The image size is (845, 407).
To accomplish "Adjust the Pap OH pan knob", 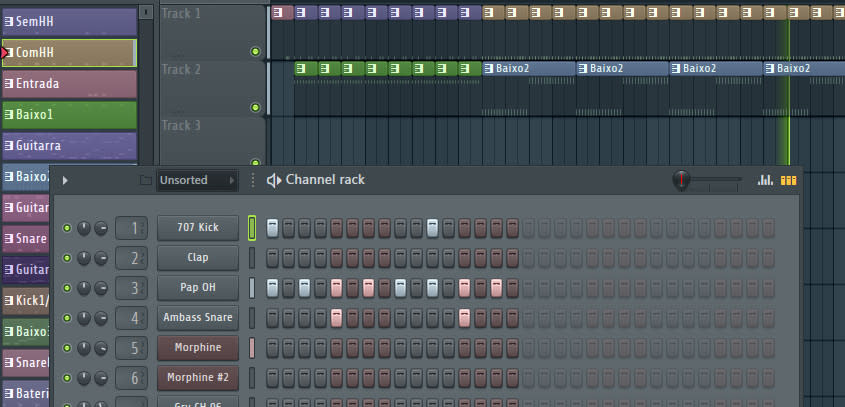I will pyautogui.click(x=84, y=288).
